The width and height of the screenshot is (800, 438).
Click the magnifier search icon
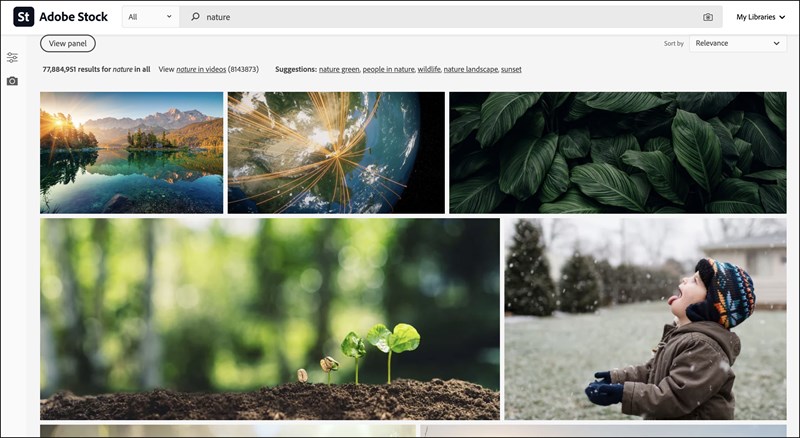point(195,17)
